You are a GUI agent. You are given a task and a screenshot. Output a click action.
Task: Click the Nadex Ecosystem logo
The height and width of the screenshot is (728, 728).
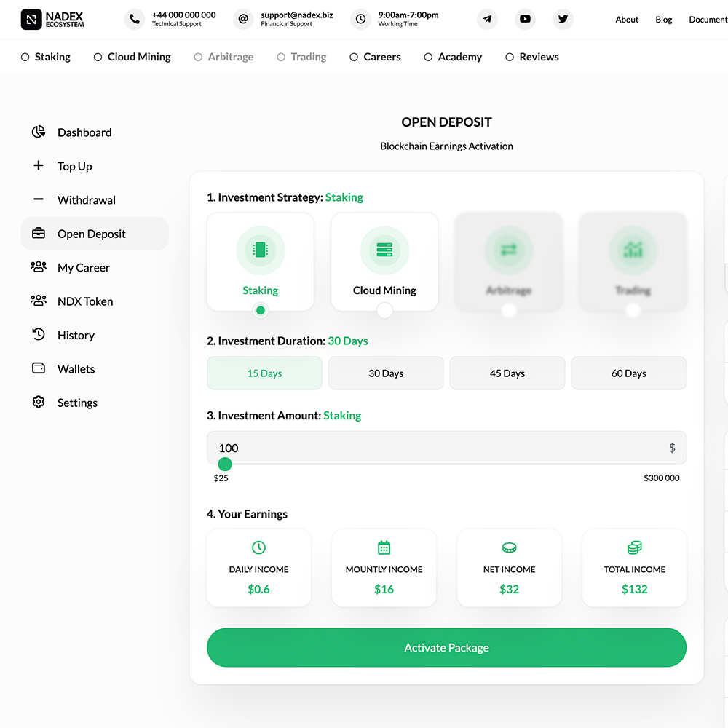pyautogui.click(x=52, y=20)
